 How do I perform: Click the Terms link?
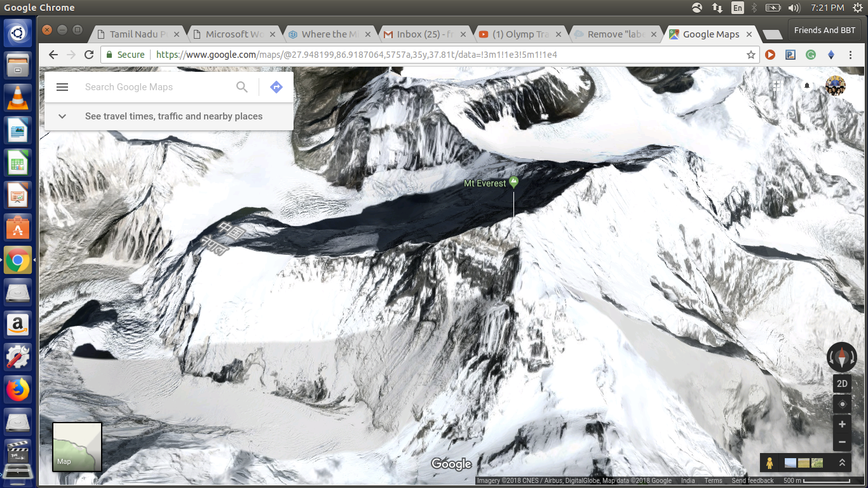[713, 481]
